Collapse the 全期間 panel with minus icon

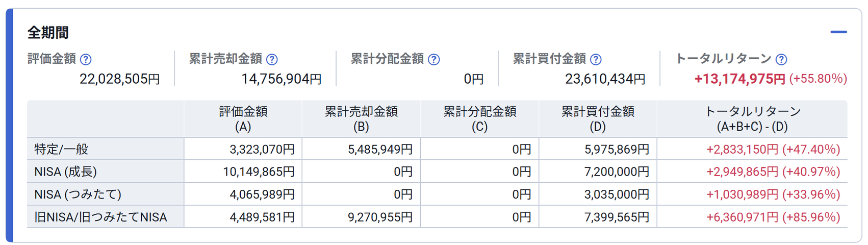(x=838, y=32)
